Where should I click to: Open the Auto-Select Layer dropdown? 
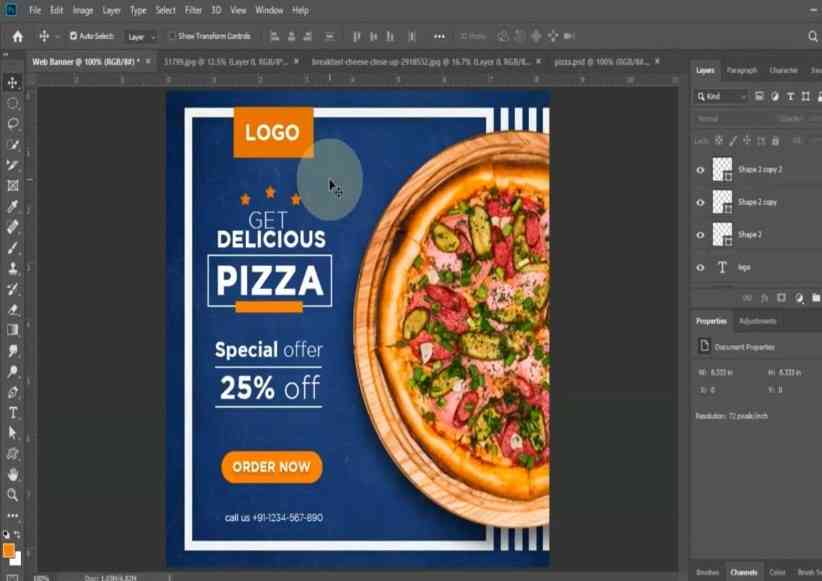coord(141,36)
